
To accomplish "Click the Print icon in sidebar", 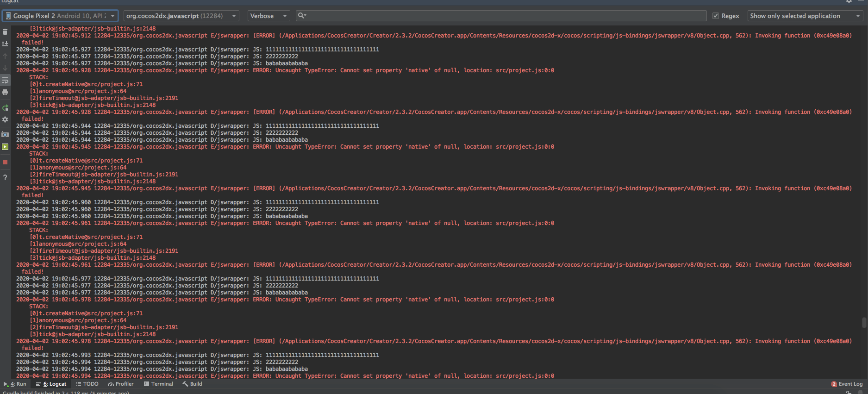I will 5,92.
